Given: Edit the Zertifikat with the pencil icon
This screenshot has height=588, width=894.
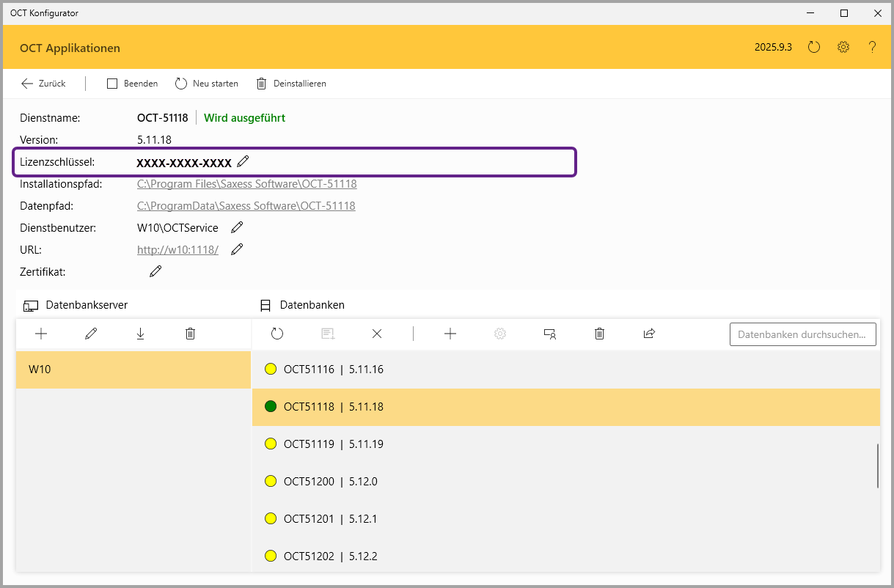Looking at the screenshot, I should click(x=155, y=271).
